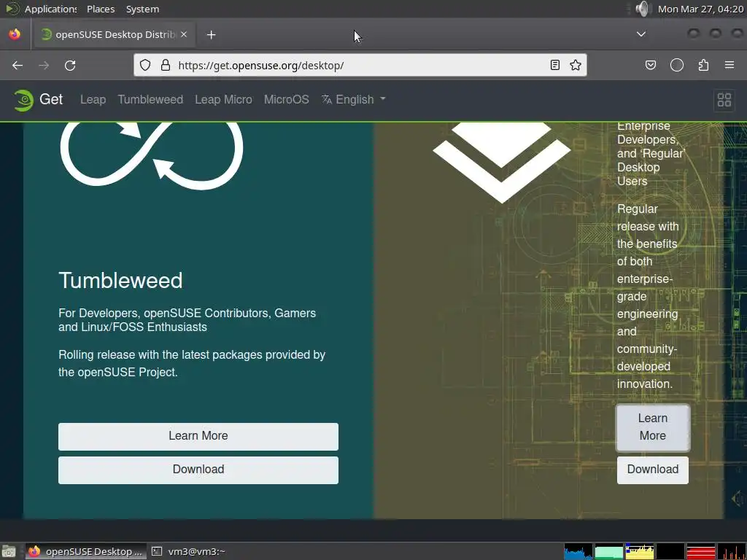The image size is (747, 560).
Task: Click the yellow system monitor graph
Action: point(639,552)
